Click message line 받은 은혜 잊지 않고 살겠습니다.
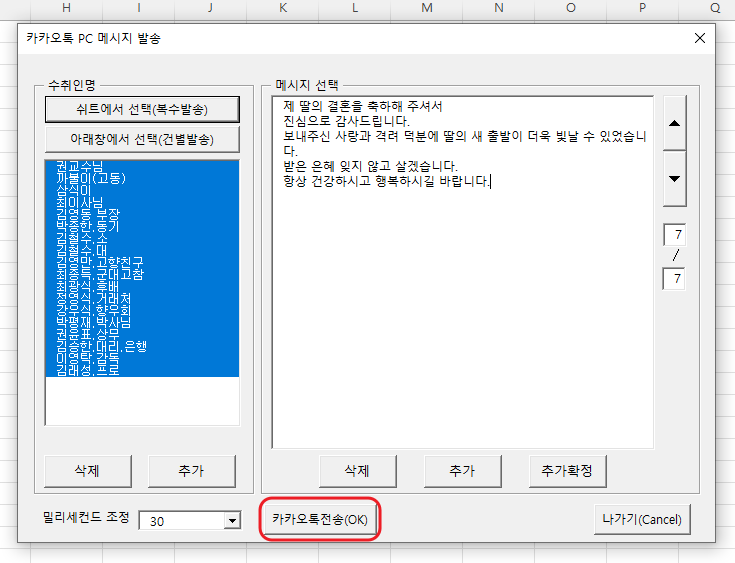735x563 pixels. [370, 166]
